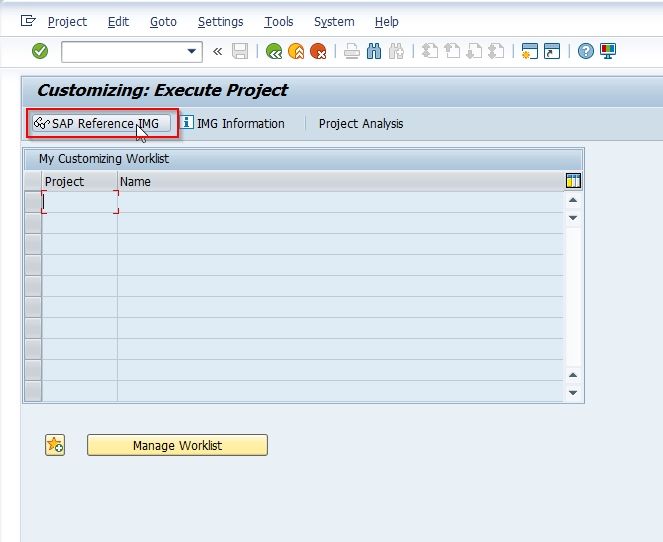
Task: Click the Find binoculars icon
Action: pyautogui.click(x=374, y=52)
